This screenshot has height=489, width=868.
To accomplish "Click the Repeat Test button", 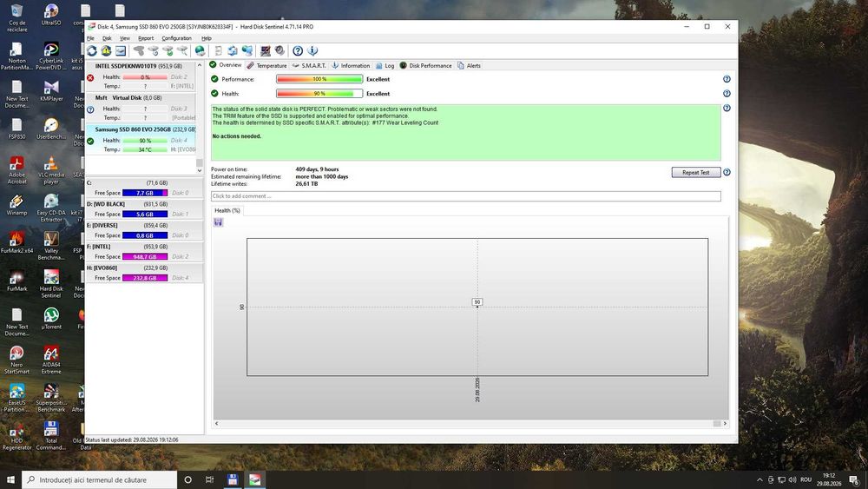I will [x=696, y=172].
